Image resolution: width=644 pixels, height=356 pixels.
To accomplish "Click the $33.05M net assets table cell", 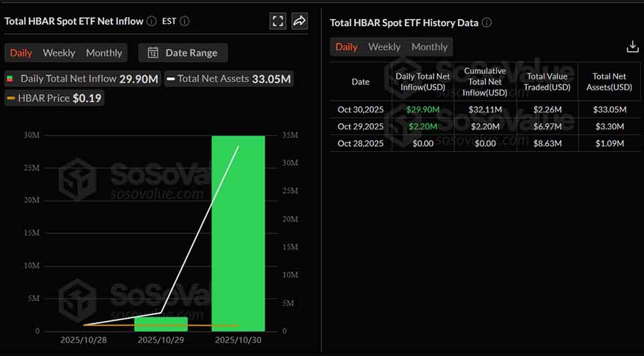I will [609, 110].
